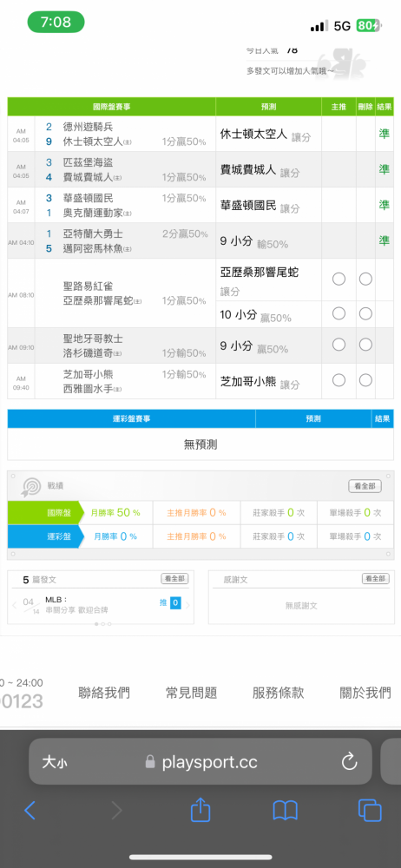
Task: Select 主推 radio for 亞歷桑那響尾蛇 讓分
Action: 339,279
